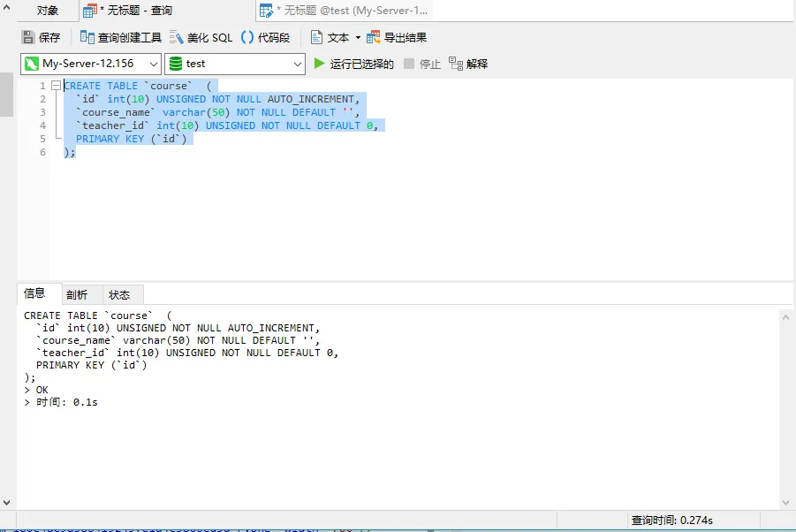The height and width of the screenshot is (532, 796).
Task: Run the selected SQL with green play icon
Action: click(320, 64)
